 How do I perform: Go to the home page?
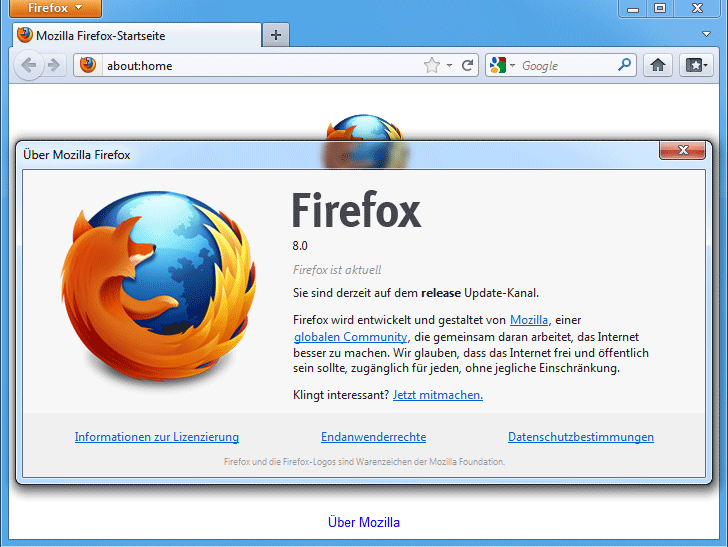pyautogui.click(x=657, y=65)
